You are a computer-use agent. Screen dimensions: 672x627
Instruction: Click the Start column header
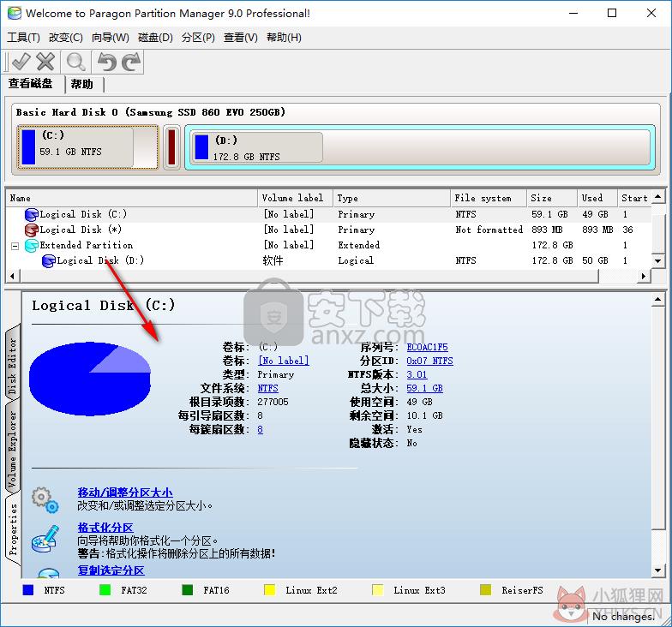coord(634,198)
